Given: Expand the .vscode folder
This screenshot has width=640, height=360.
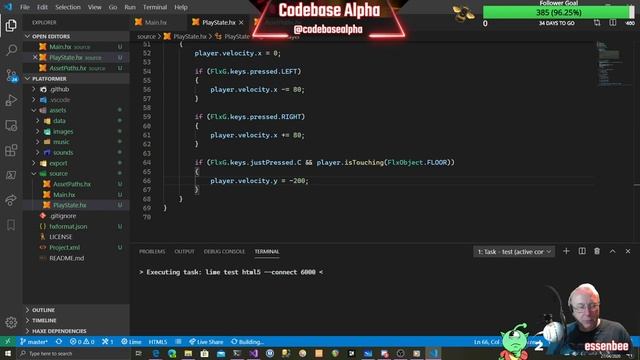Looking at the screenshot, I should (34, 100).
